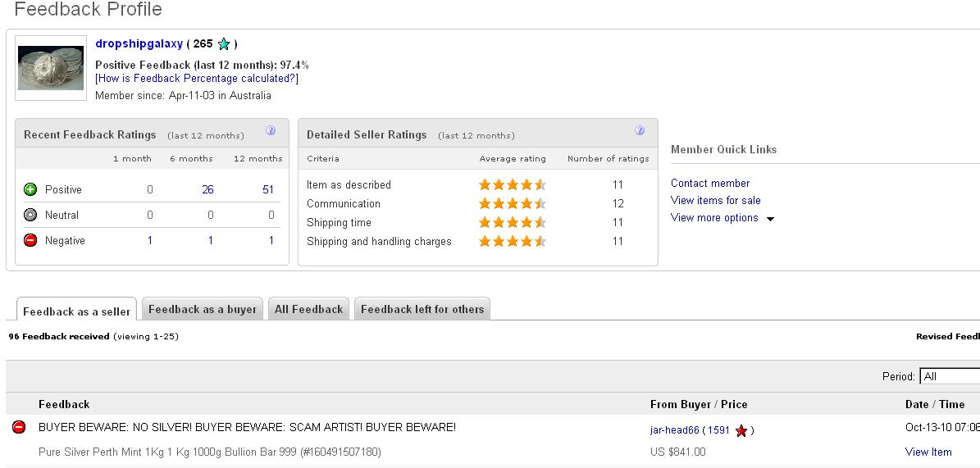Click the help icon in Detailed Seller Ratings
The height and width of the screenshot is (468, 980).
click(640, 131)
